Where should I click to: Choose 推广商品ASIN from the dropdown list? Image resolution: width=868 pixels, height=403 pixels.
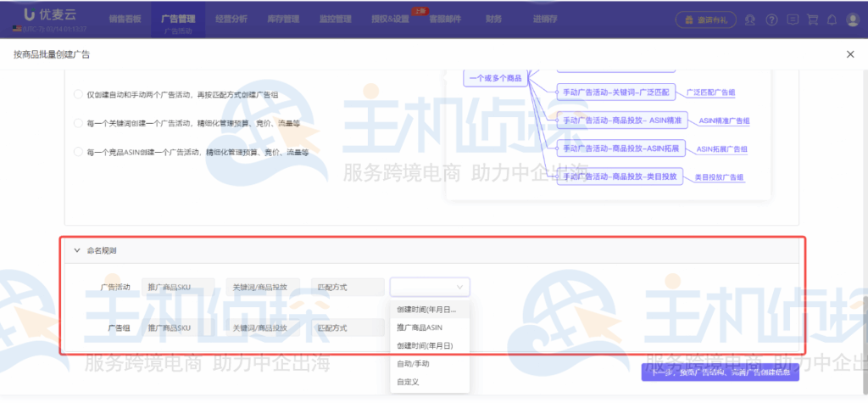pyautogui.click(x=430, y=327)
